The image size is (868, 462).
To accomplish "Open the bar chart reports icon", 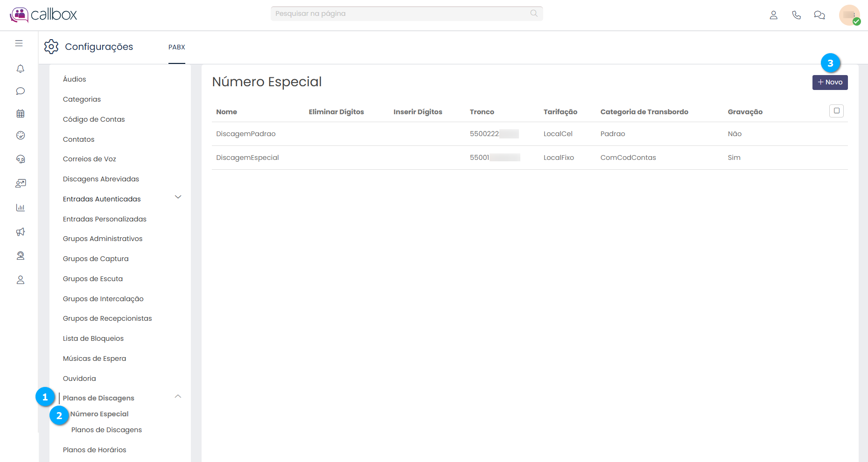I will [x=20, y=207].
